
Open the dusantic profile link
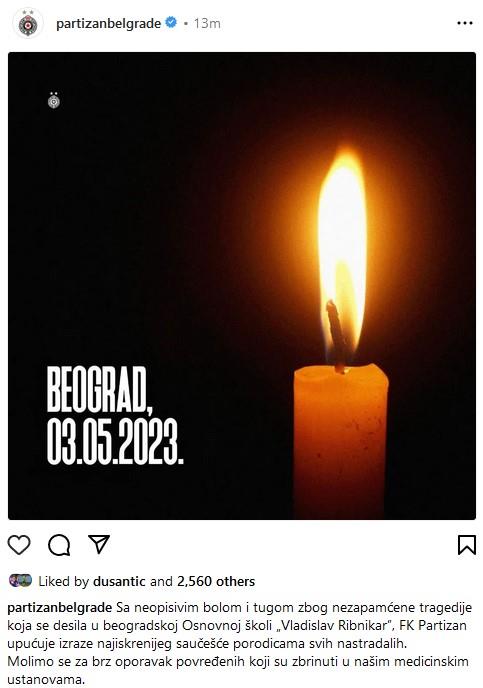point(119,581)
